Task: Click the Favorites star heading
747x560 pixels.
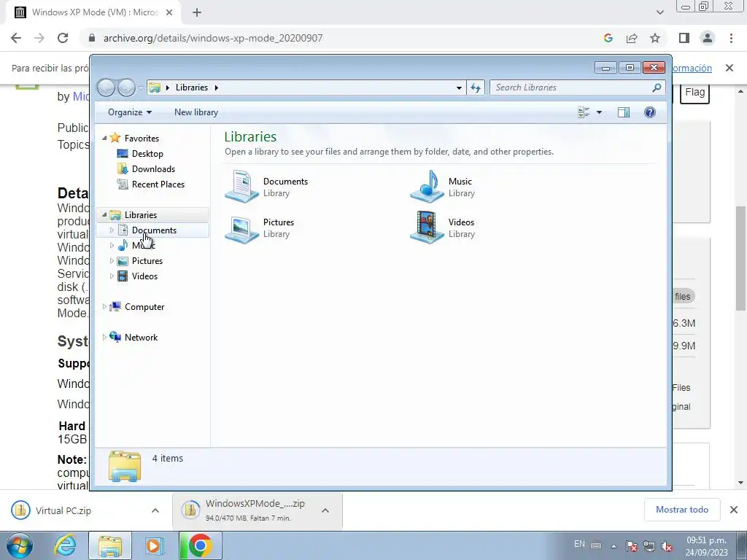Action: (x=135, y=138)
